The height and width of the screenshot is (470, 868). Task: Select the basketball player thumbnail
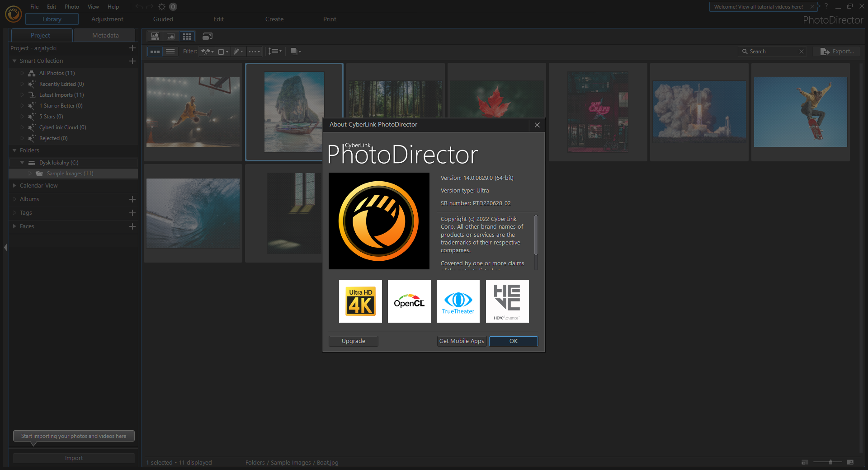click(x=193, y=112)
